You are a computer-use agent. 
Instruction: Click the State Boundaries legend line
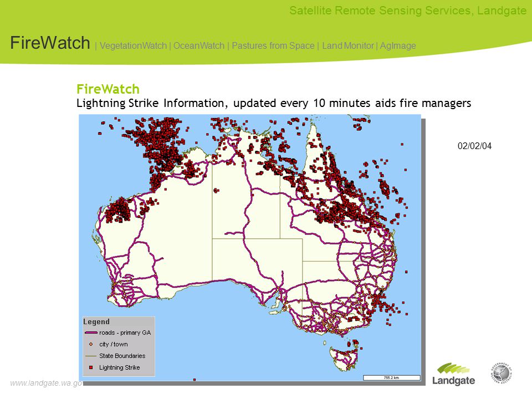(x=91, y=356)
